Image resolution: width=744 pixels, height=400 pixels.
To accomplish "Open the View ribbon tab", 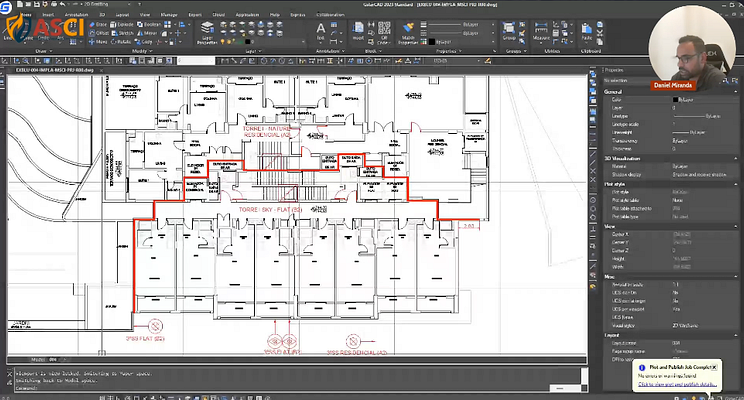I will 145,15.
